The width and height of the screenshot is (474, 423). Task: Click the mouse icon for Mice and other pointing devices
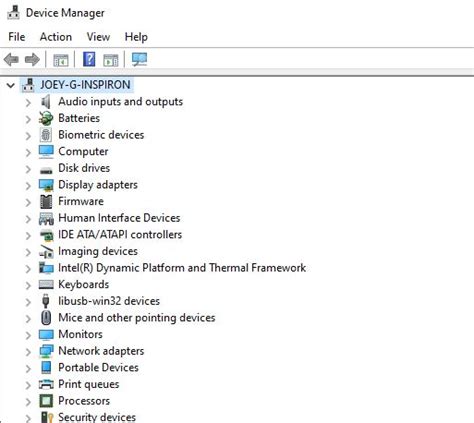[x=46, y=318]
